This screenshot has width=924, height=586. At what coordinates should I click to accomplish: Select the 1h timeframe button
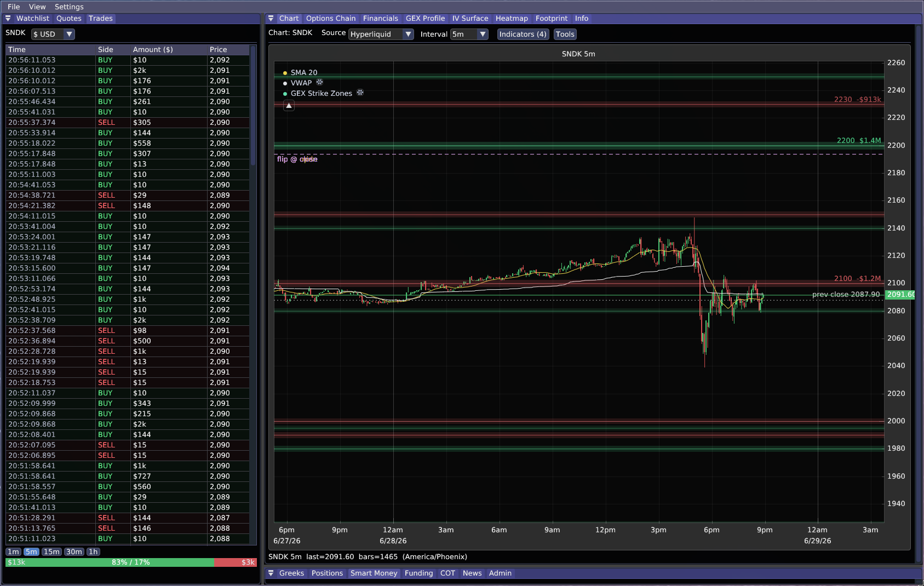[93, 551]
